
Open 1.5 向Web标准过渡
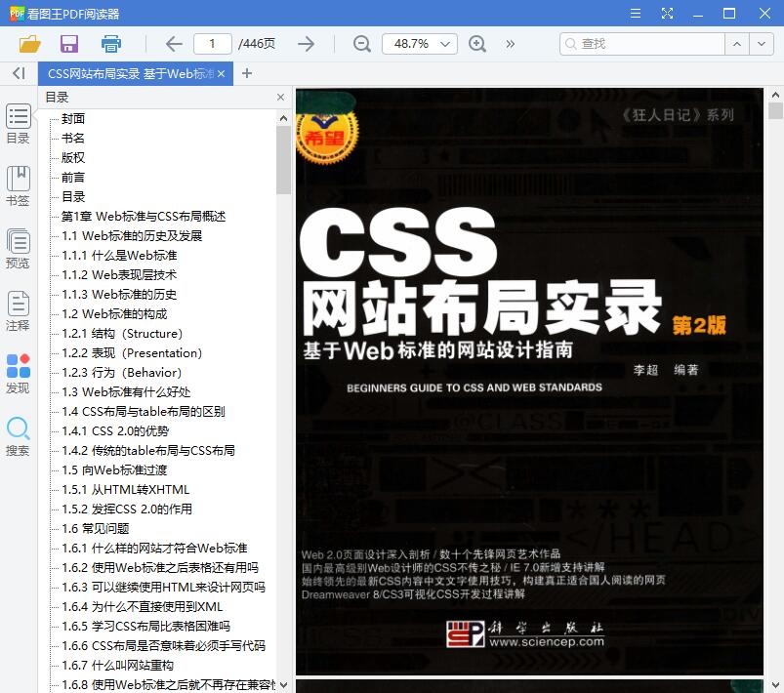point(114,469)
